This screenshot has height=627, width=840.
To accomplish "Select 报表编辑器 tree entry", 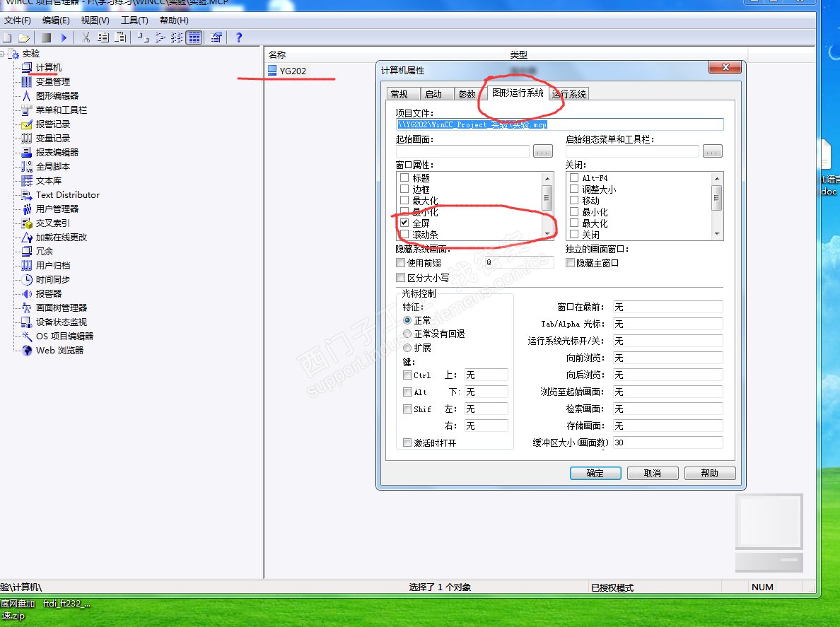I will point(57,153).
